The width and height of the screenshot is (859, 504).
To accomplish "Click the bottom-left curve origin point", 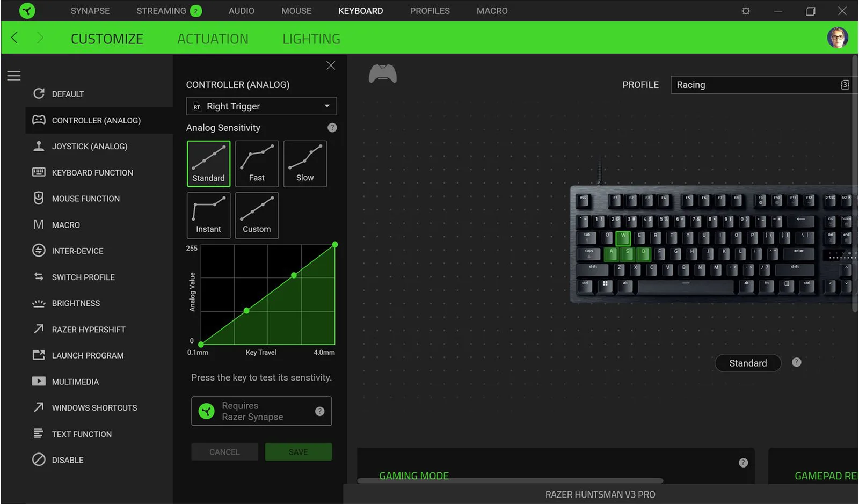I will [x=201, y=345].
